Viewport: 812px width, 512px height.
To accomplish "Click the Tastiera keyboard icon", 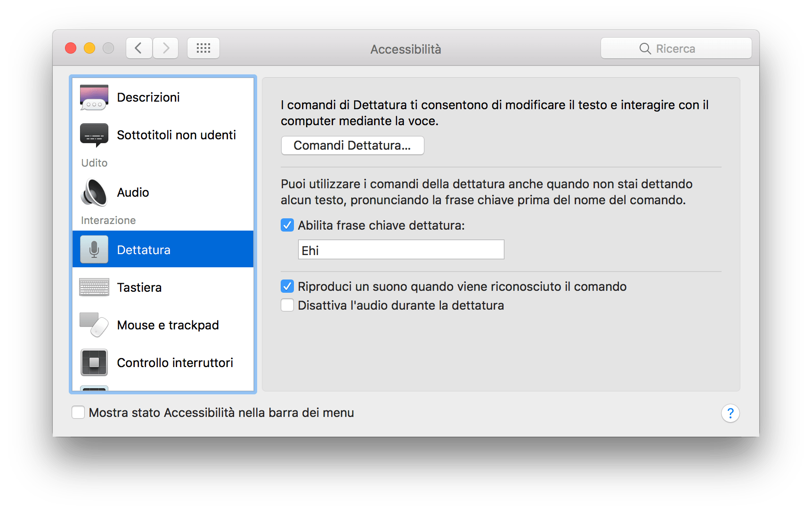I will point(94,287).
